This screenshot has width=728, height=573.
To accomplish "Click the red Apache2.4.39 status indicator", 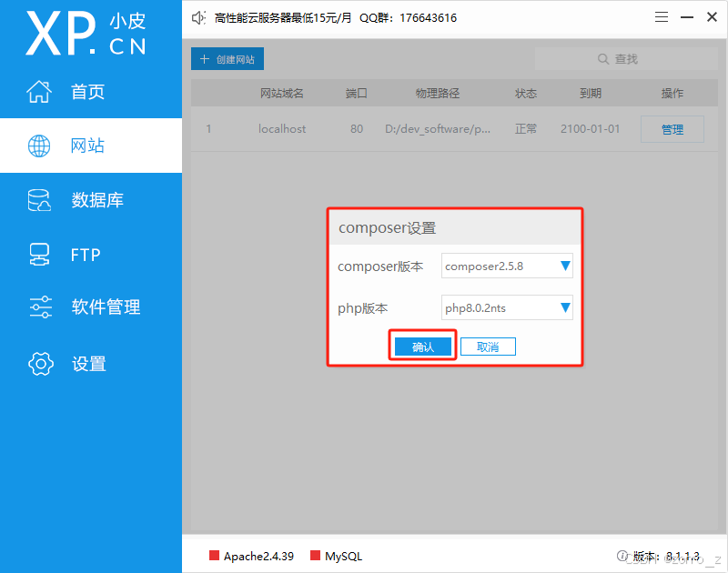I will (x=214, y=556).
